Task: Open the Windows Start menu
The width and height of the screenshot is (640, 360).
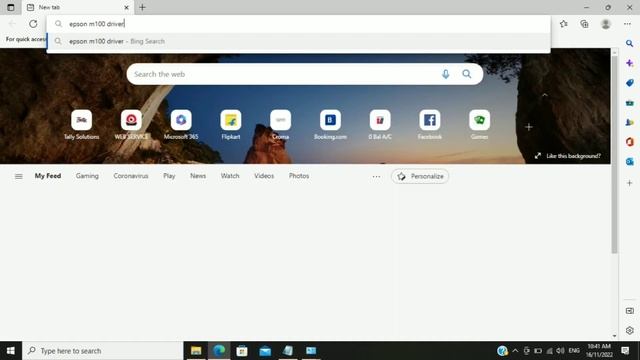Action: (11, 351)
